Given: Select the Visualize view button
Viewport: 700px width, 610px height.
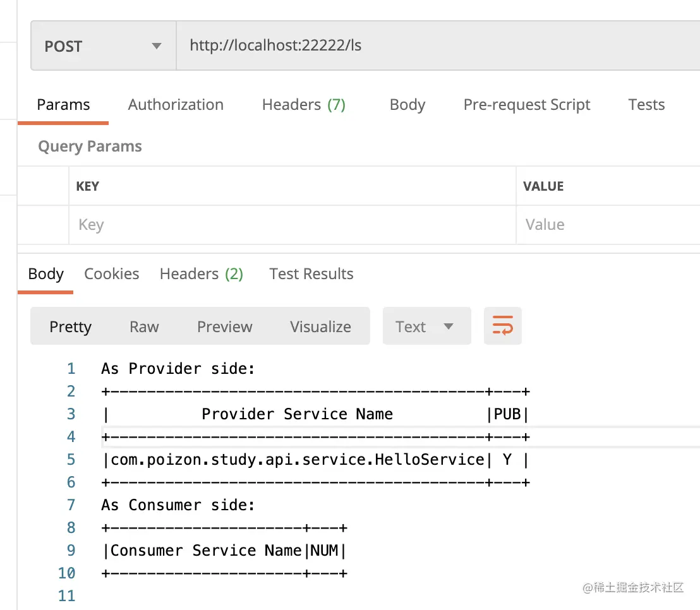Looking at the screenshot, I should [x=320, y=326].
